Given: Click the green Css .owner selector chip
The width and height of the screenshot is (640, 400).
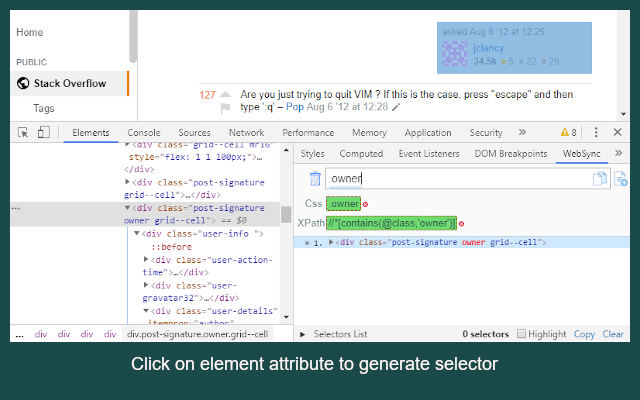Looking at the screenshot, I should tap(343, 204).
